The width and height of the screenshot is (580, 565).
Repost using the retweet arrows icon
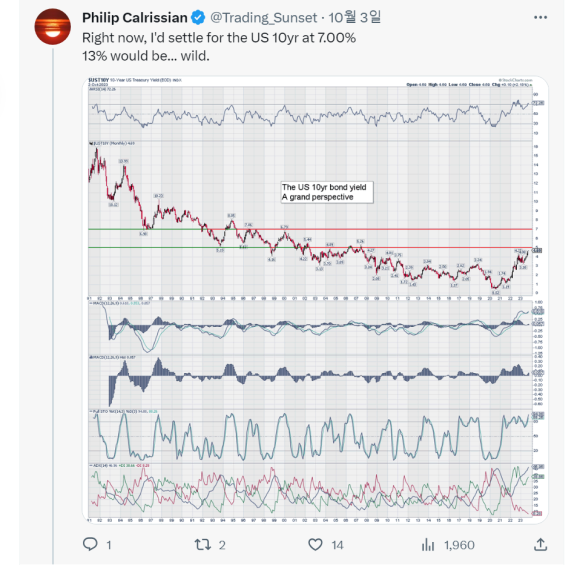(203, 545)
